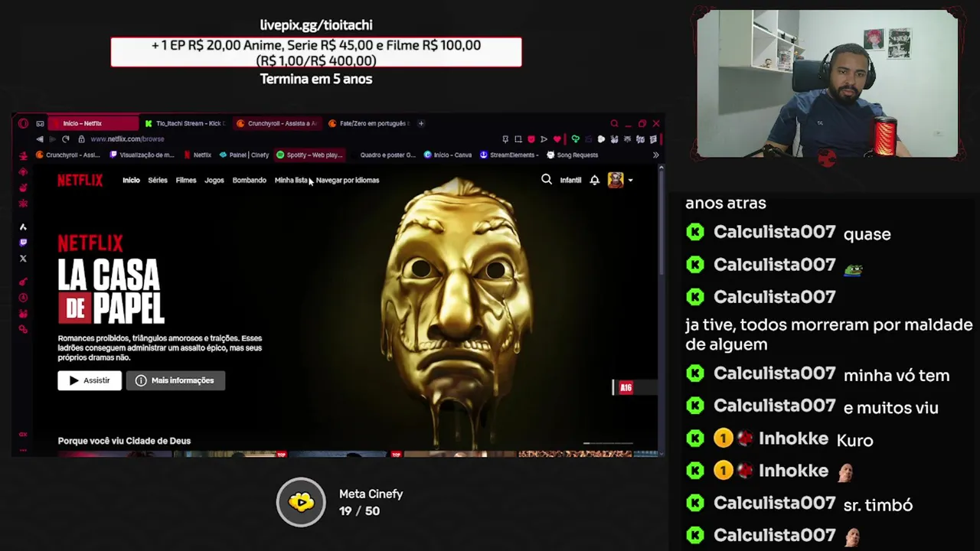Take a snapshot with the capture icon

click(518, 139)
